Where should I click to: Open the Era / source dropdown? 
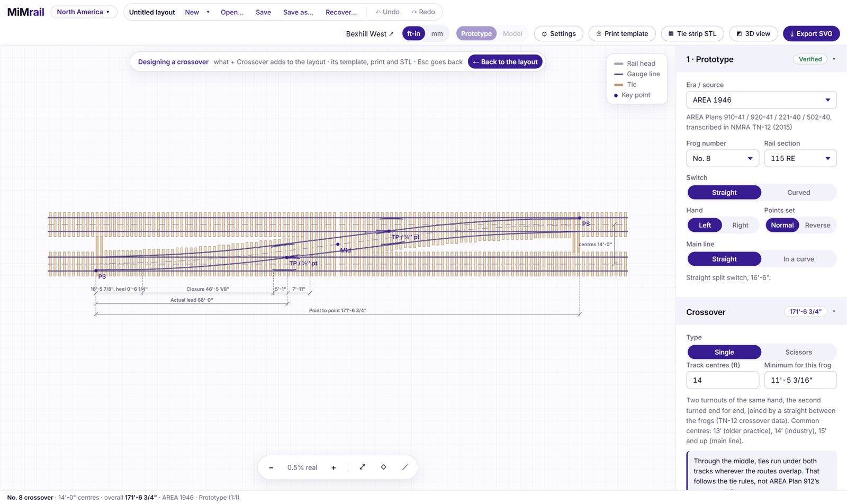[x=761, y=100]
